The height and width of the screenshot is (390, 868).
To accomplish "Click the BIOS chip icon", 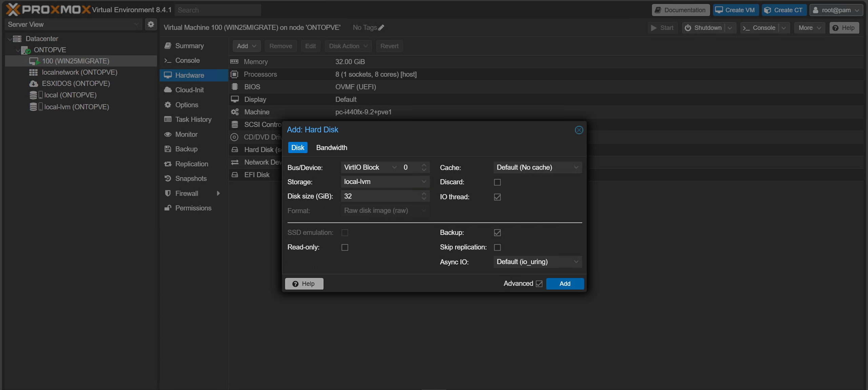I will [234, 87].
